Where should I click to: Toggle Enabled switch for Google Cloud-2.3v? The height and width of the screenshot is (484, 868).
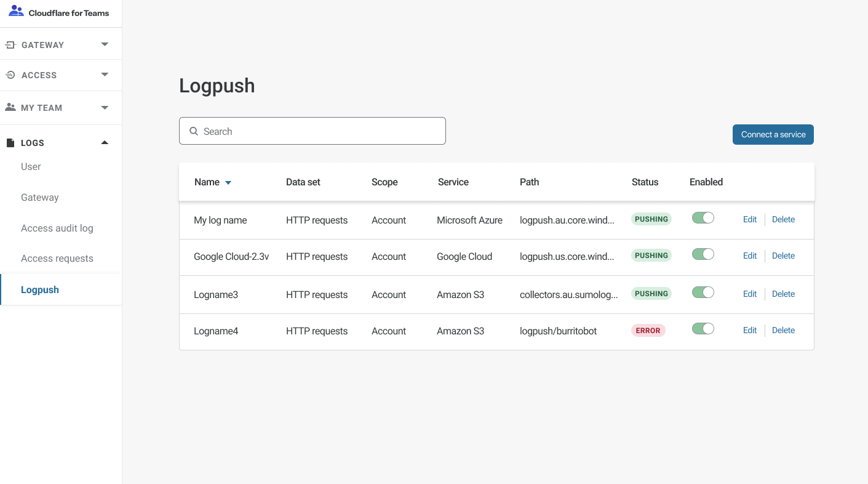[x=703, y=254]
